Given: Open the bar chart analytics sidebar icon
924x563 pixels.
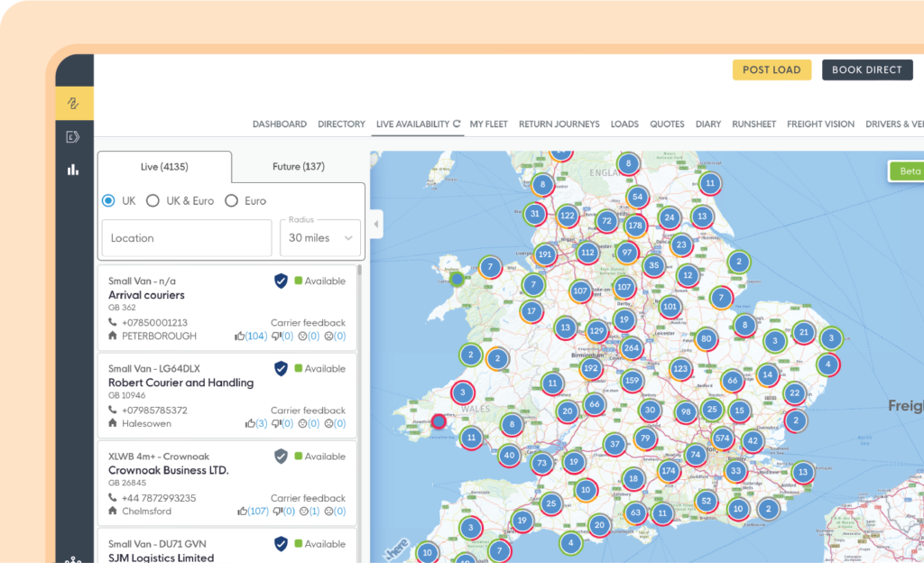Looking at the screenshot, I should (74, 169).
